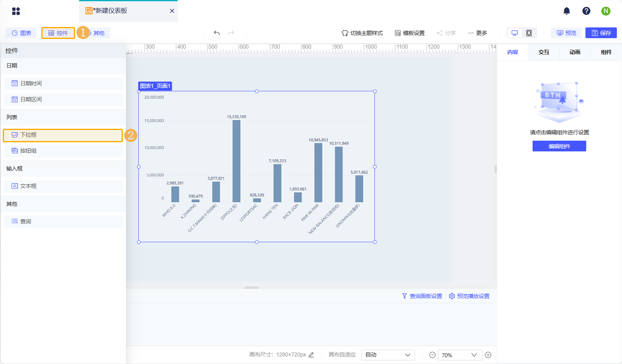Open the app grid home icon
The width and height of the screenshot is (622, 364).
pos(16,11)
